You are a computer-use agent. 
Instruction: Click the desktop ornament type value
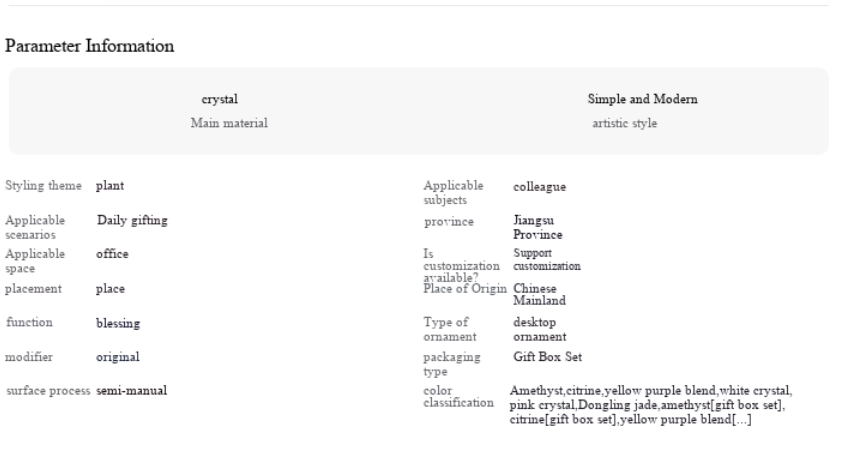click(x=539, y=329)
